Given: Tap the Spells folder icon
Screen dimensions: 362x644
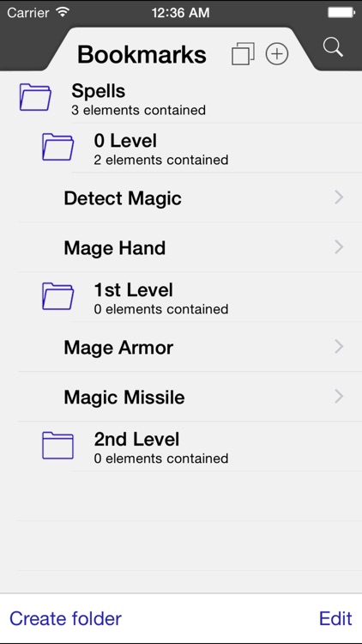Looking at the screenshot, I should coord(35,97).
